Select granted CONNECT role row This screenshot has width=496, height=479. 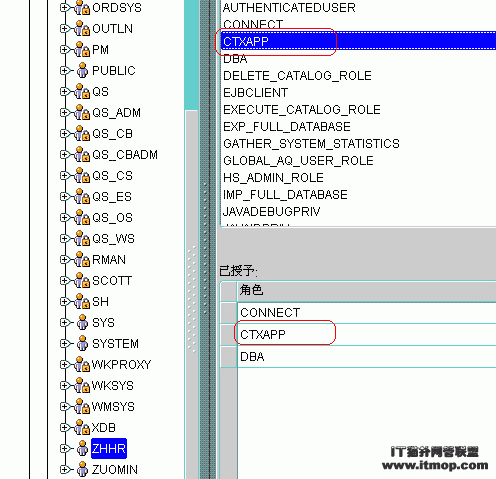367,312
